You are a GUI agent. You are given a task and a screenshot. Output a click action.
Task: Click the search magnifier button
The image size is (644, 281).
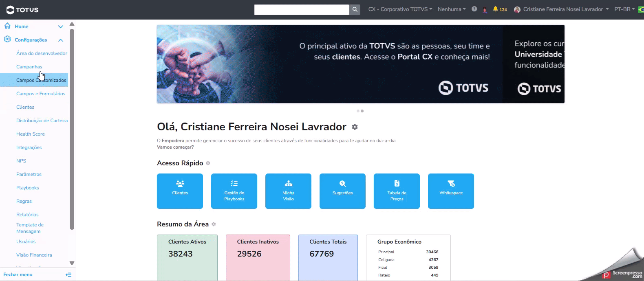point(355,9)
